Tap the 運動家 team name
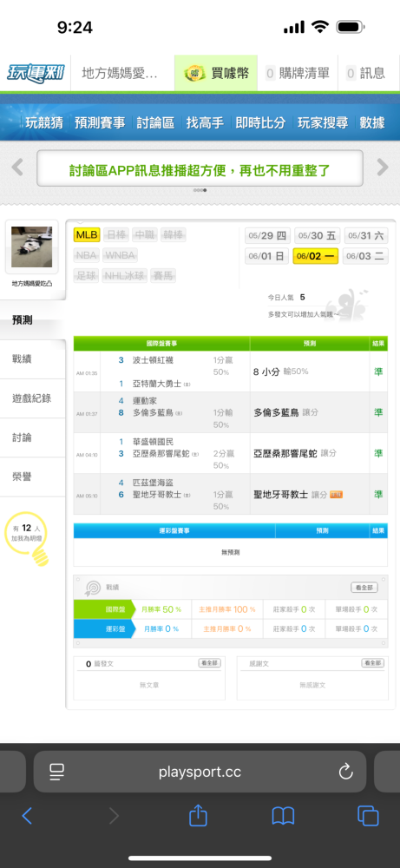Image resolution: width=400 pixels, height=868 pixels. [146, 400]
